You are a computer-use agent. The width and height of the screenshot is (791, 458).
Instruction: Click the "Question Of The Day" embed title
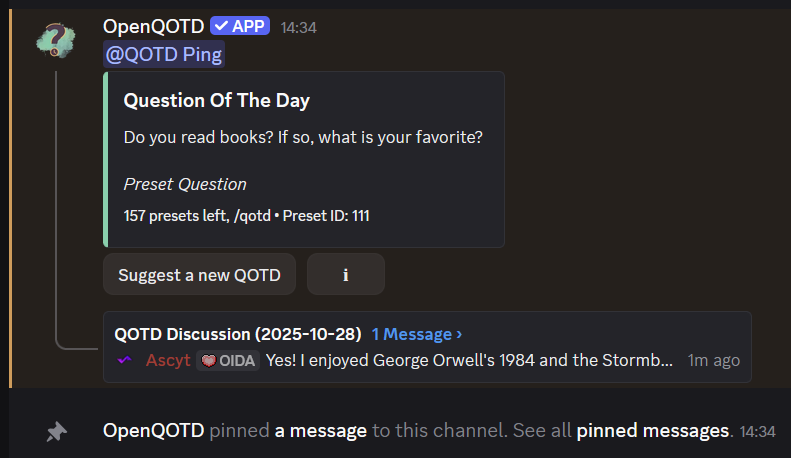coord(217,100)
